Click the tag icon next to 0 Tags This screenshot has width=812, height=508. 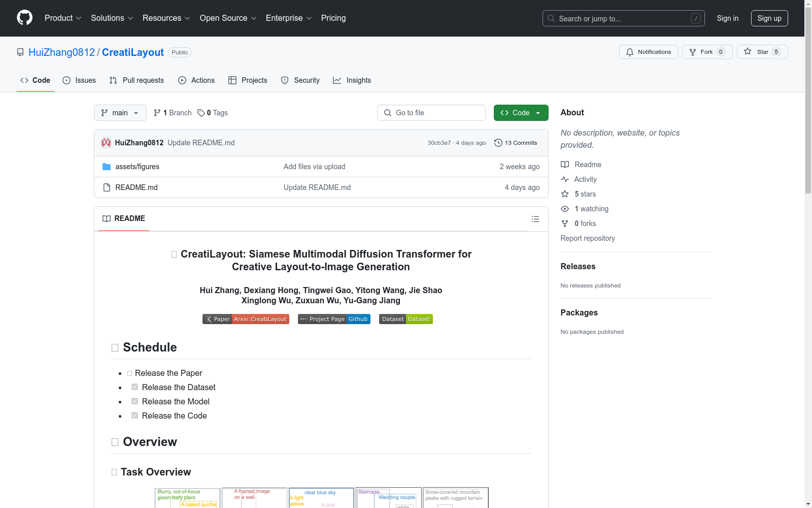[x=201, y=113]
